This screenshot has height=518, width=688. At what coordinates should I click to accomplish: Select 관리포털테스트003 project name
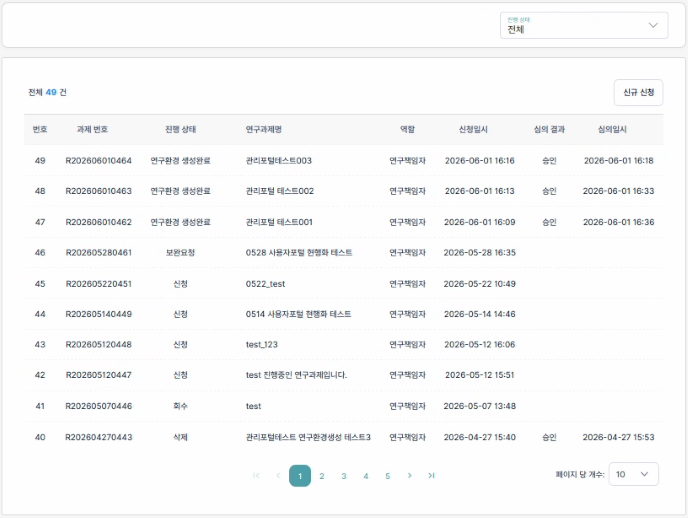coord(279,161)
